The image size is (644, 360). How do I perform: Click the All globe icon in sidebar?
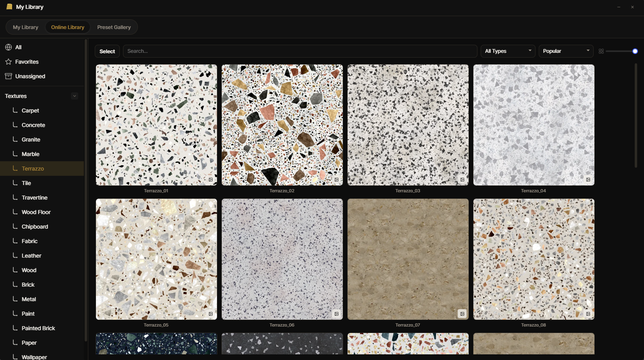[8, 47]
